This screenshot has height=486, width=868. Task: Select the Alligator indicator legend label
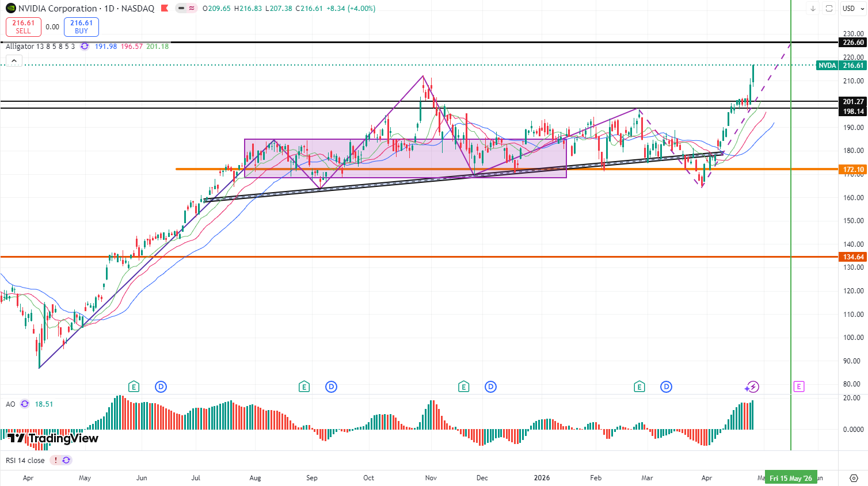coord(40,47)
